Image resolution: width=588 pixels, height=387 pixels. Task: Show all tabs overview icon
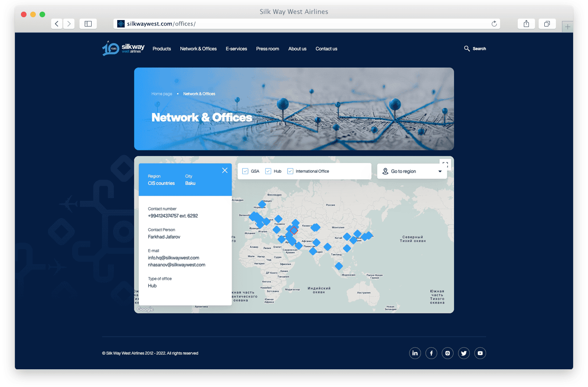(x=547, y=24)
